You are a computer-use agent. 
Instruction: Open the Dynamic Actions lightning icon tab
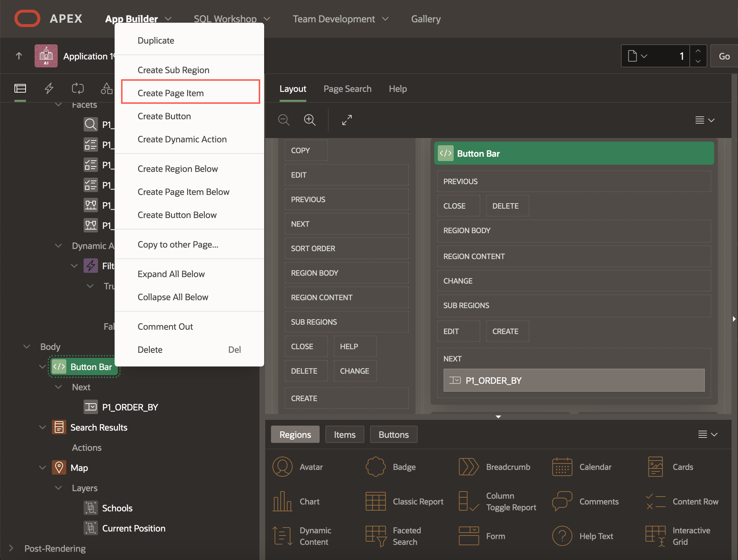coord(49,88)
